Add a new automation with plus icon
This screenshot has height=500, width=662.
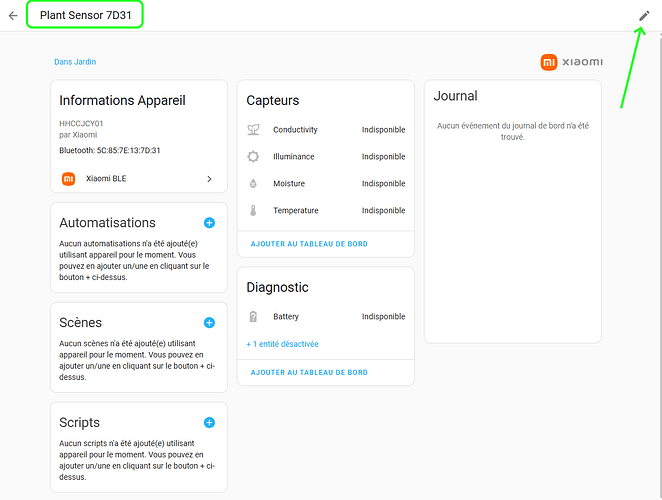coord(209,223)
